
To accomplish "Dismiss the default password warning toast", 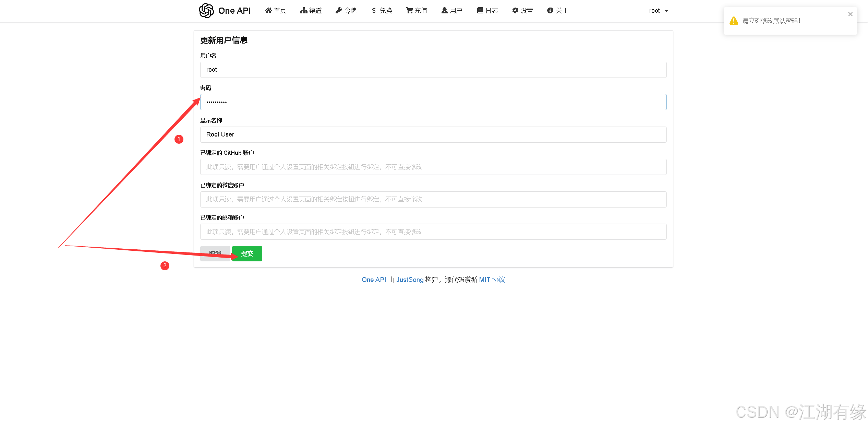I will (850, 14).
